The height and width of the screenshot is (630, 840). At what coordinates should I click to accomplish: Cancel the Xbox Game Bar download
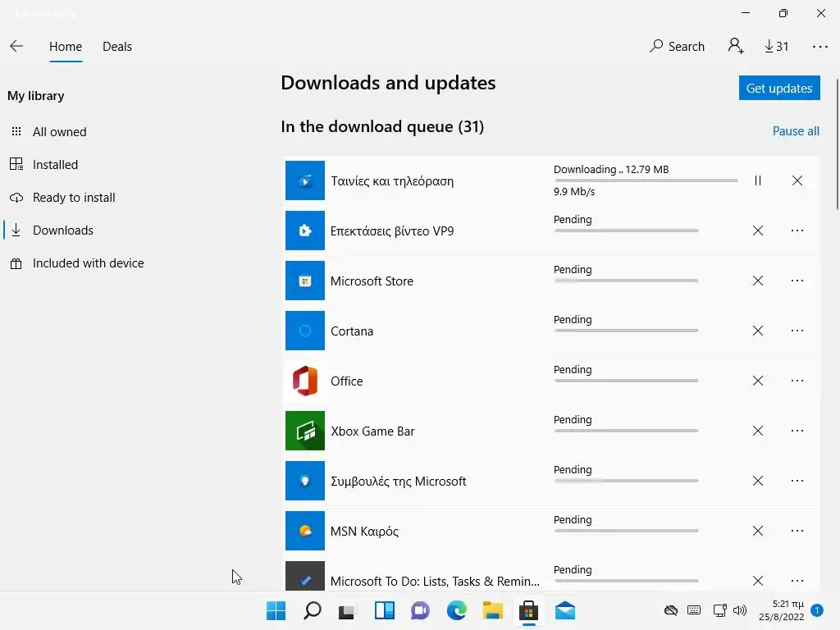pyautogui.click(x=757, y=431)
